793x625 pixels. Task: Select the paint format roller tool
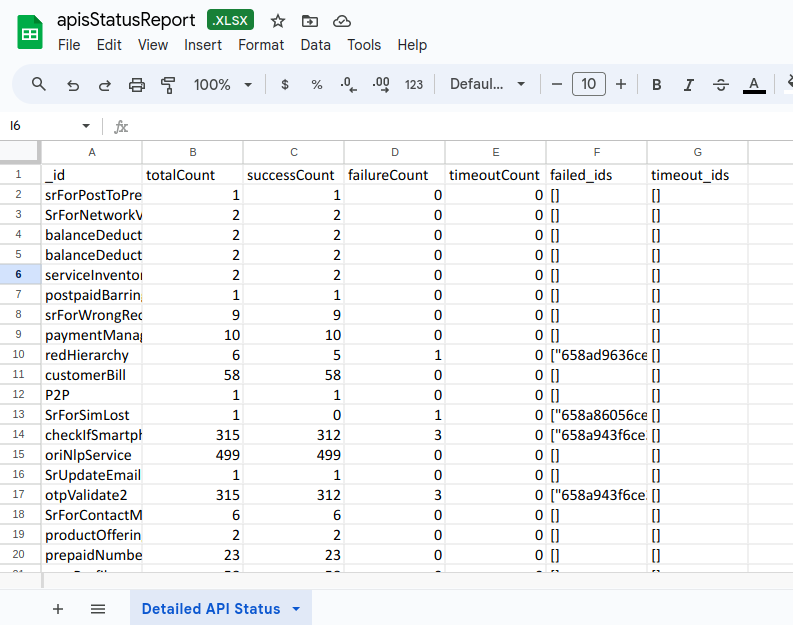[168, 85]
